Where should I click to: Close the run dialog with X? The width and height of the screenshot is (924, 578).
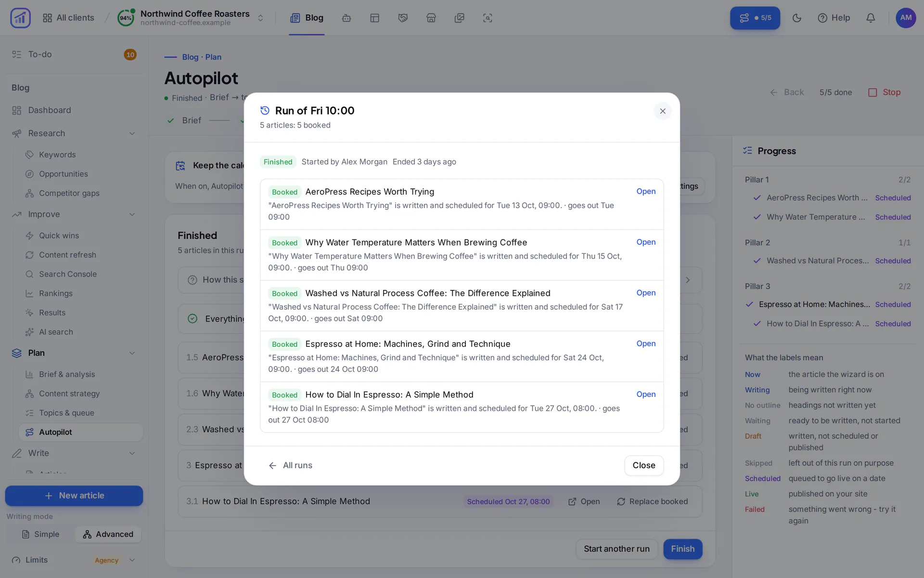point(663,111)
